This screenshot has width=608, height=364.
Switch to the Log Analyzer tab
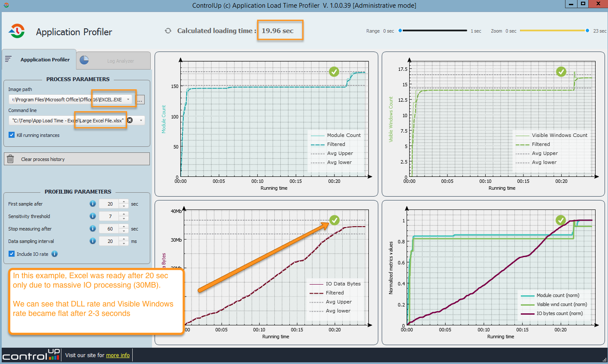114,61
